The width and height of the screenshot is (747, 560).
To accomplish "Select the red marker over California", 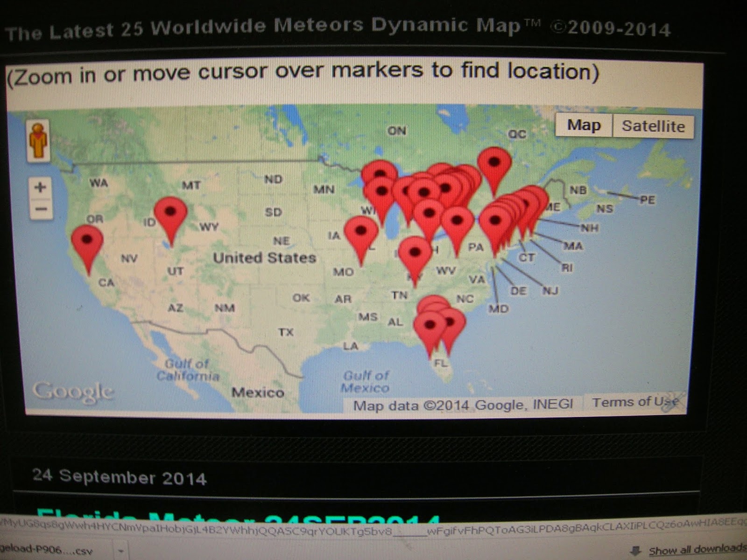I will click(87, 250).
